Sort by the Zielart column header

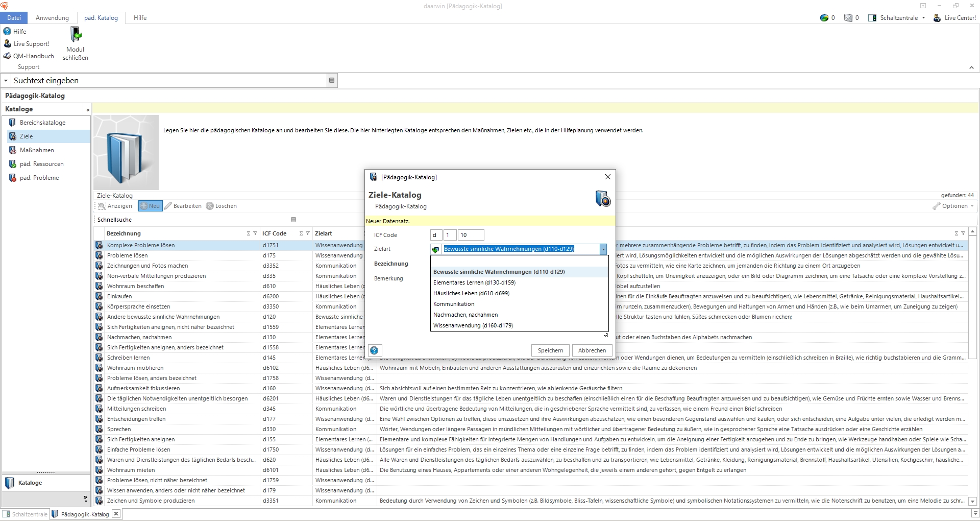click(324, 233)
